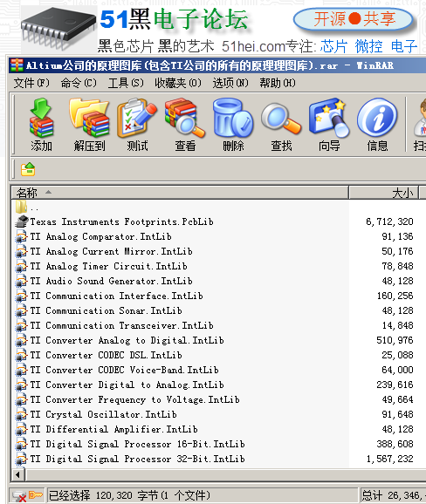Open the 解压到 (Extract To) tool
426x504 pixels.
(x=89, y=125)
